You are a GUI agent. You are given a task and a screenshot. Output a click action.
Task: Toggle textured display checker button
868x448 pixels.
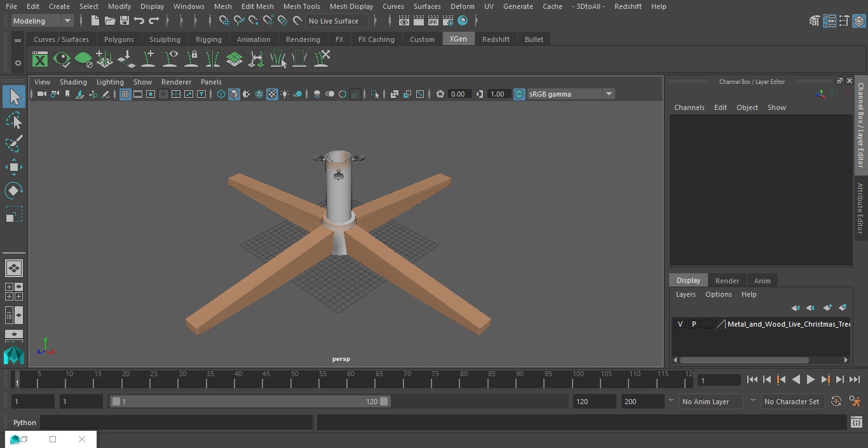(272, 94)
